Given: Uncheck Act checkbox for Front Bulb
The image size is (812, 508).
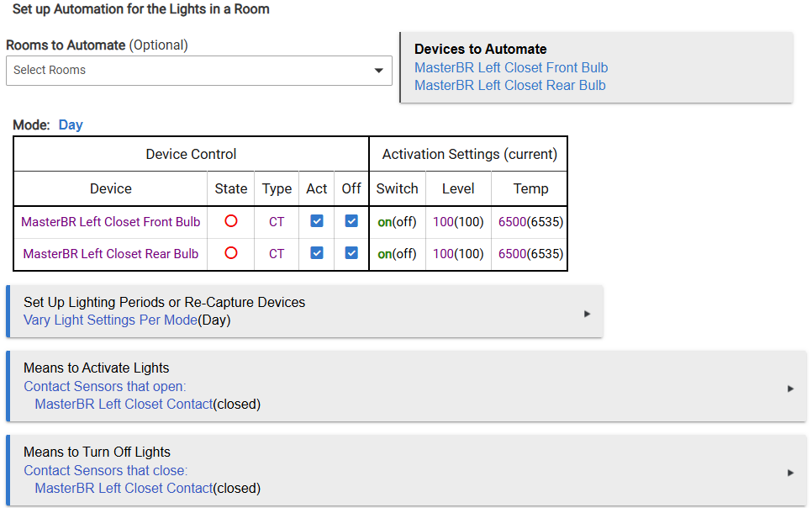Looking at the screenshot, I should tap(317, 222).
